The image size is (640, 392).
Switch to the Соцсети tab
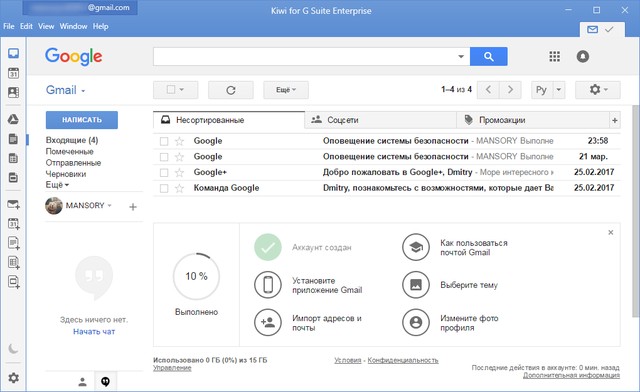[380, 120]
